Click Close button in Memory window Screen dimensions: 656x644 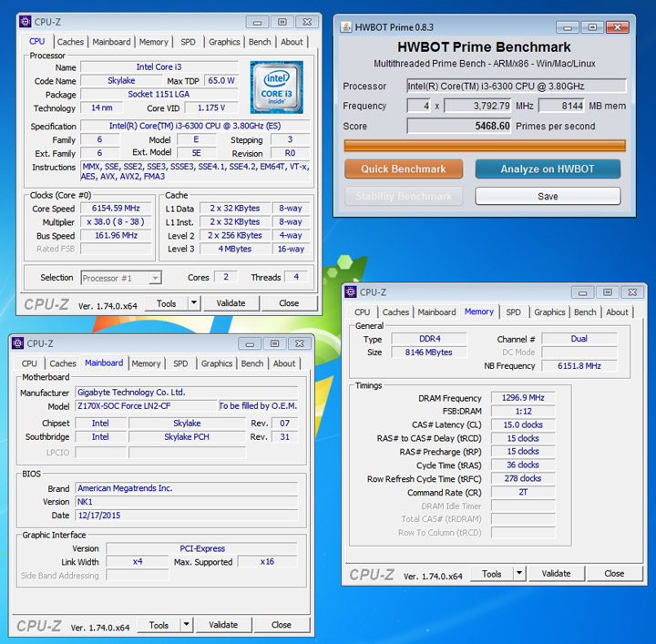point(614,573)
